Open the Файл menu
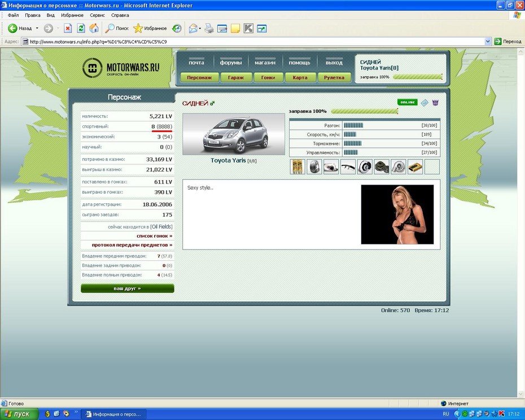 pyautogui.click(x=13, y=15)
